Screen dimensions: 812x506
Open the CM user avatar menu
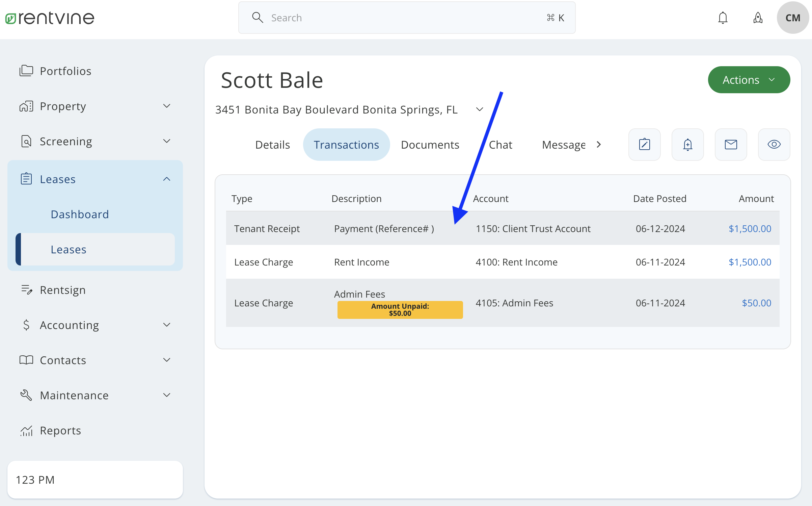[792, 18]
